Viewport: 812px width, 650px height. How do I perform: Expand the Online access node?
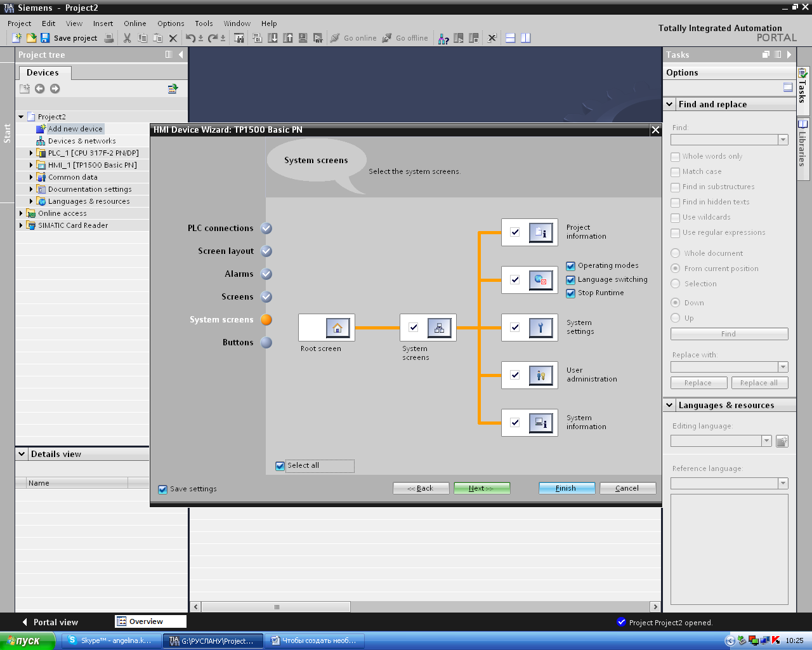(21, 213)
